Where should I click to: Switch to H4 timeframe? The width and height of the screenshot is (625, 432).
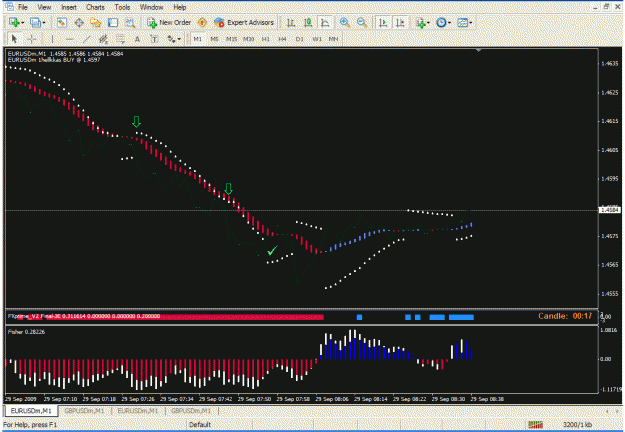(x=283, y=39)
